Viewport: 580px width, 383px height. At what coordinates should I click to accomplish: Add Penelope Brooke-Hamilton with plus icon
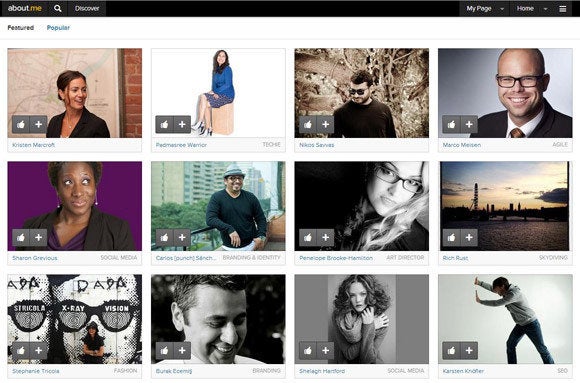pyautogui.click(x=326, y=238)
